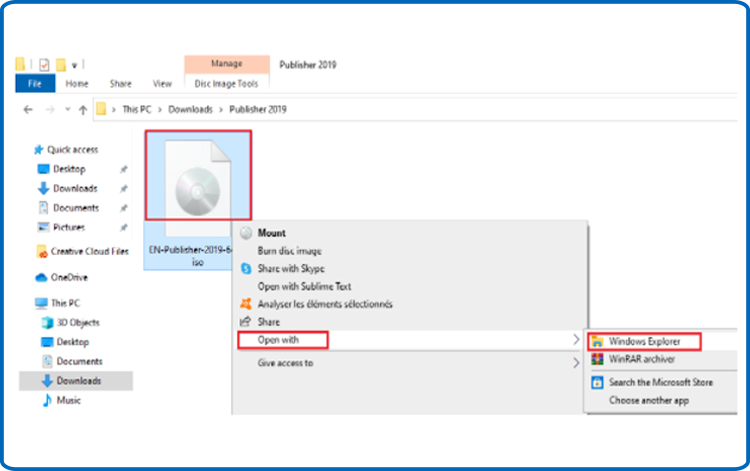Image resolution: width=750 pixels, height=471 pixels.
Task: Click This PC in the address bar path
Action: [137, 110]
